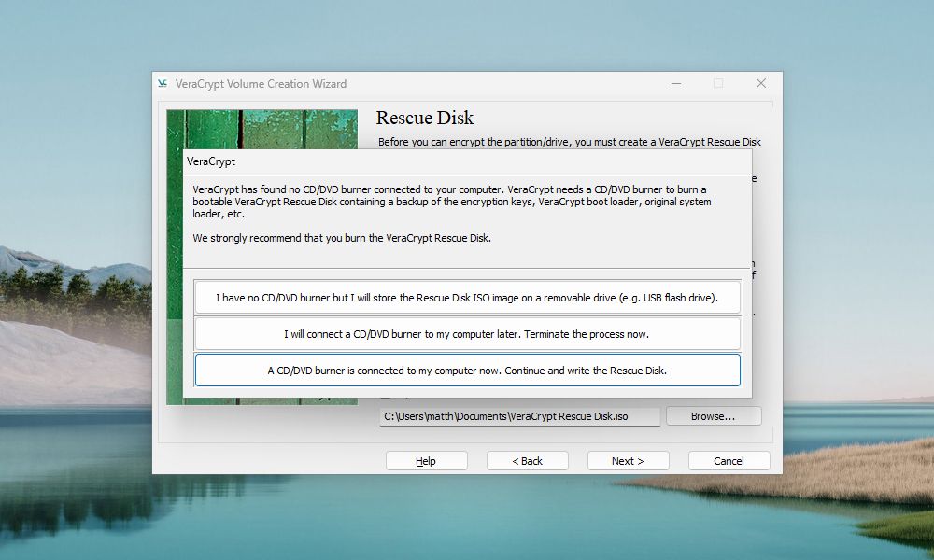Click the Rescue Disk ISO path field

(x=519, y=416)
